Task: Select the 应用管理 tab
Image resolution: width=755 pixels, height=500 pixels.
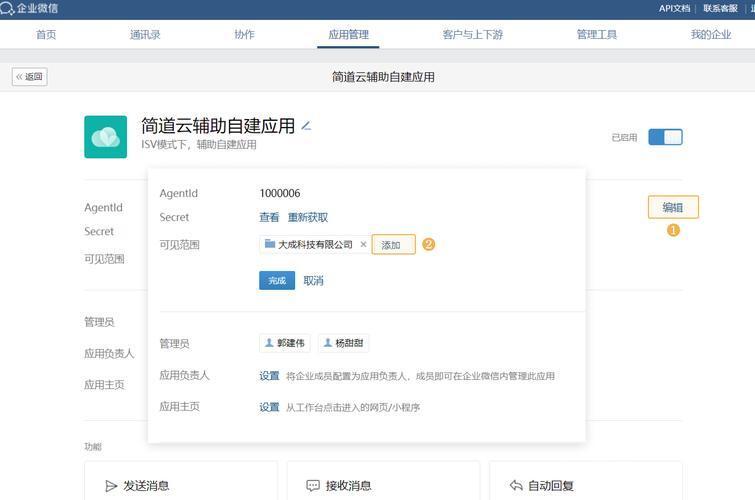Action: [348, 35]
